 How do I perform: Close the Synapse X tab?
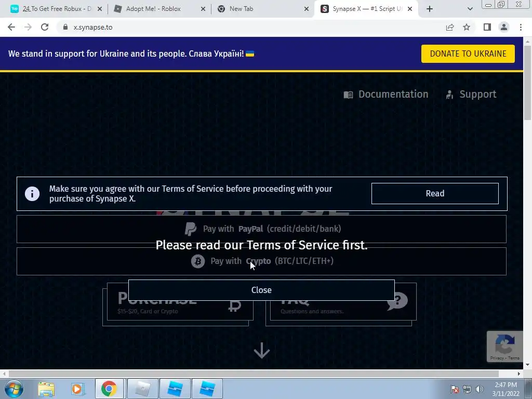pos(410,9)
